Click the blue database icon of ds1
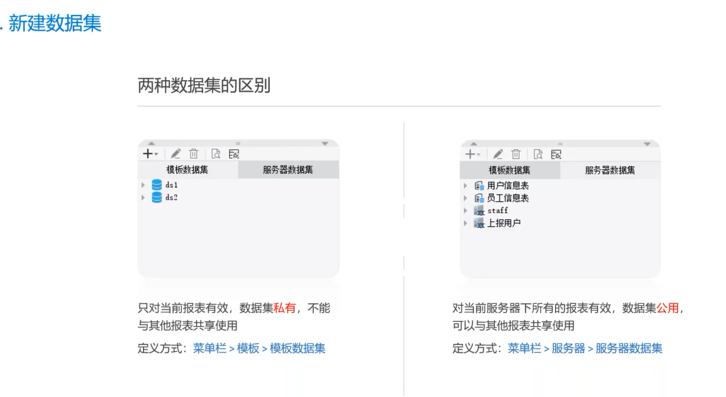The image size is (726, 397). (x=157, y=185)
